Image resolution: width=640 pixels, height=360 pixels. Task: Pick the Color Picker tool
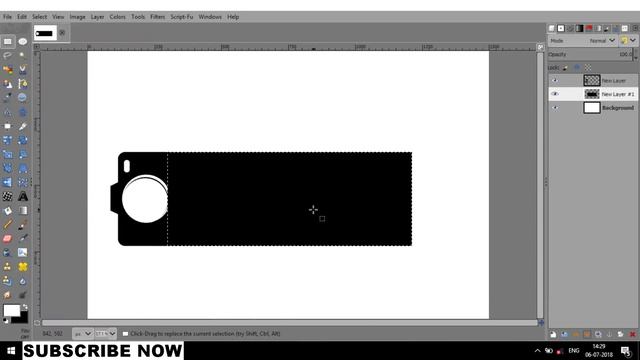[x=7, y=98]
